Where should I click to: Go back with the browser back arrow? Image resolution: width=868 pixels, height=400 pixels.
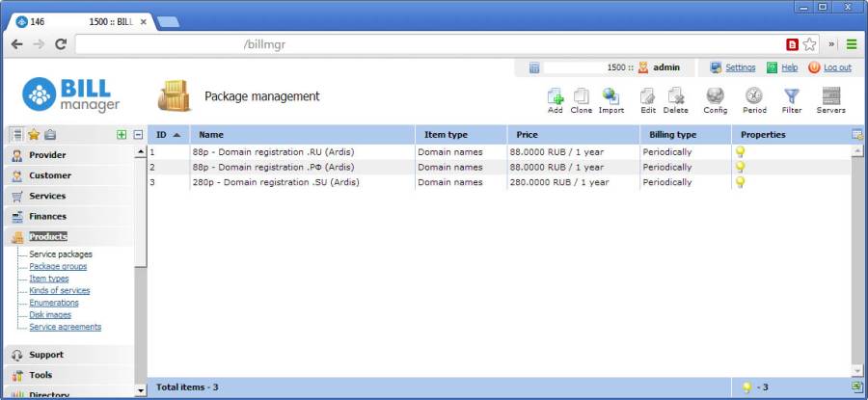[x=17, y=44]
